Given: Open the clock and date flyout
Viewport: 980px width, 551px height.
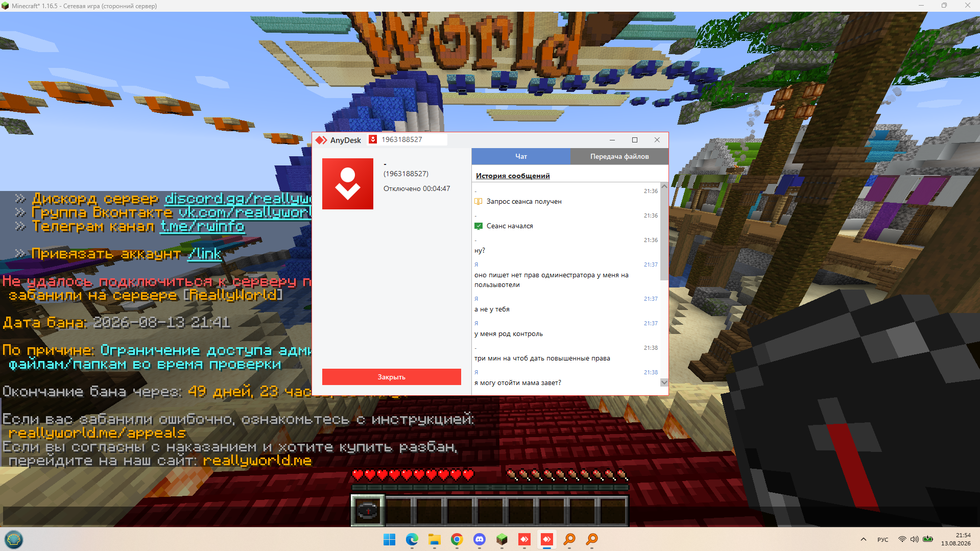Looking at the screenshot, I should point(955,539).
